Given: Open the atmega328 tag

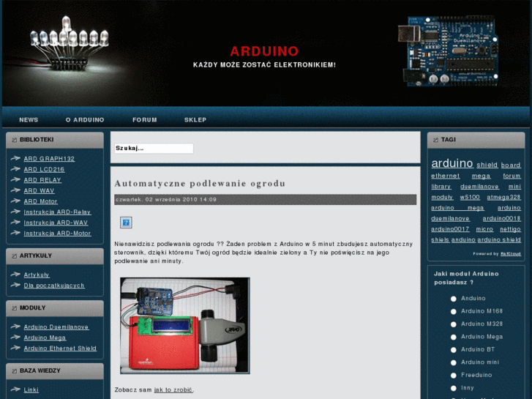Looking at the screenshot, I should 504,197.
